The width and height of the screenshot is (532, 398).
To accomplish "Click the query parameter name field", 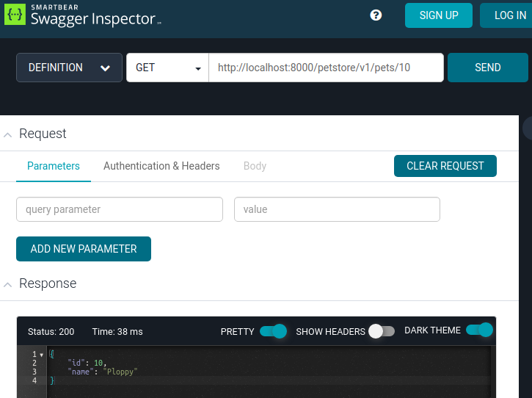I will point(119,209).
